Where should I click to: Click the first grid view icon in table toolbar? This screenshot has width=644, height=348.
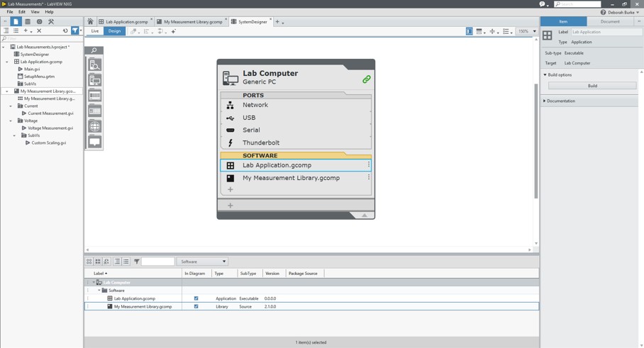89,262
